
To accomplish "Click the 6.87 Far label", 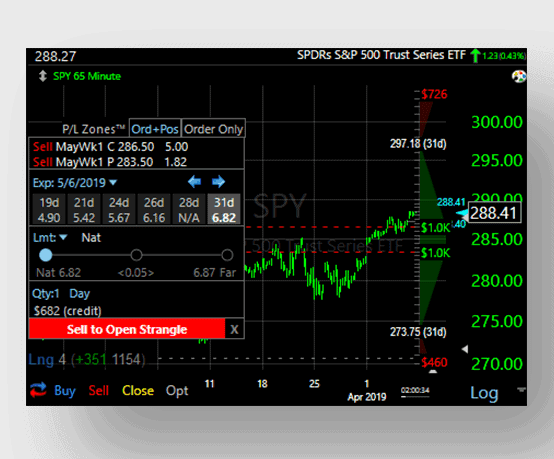I will [214, 272].
